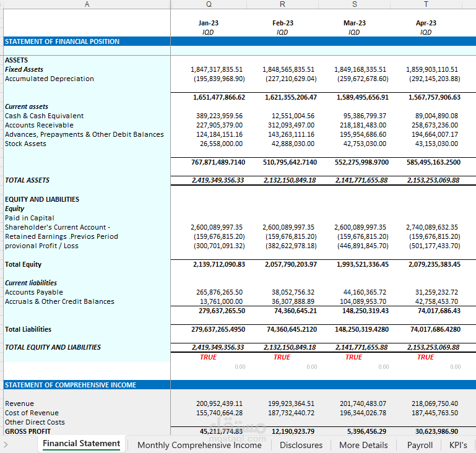Select column R header

click(282, 4)
